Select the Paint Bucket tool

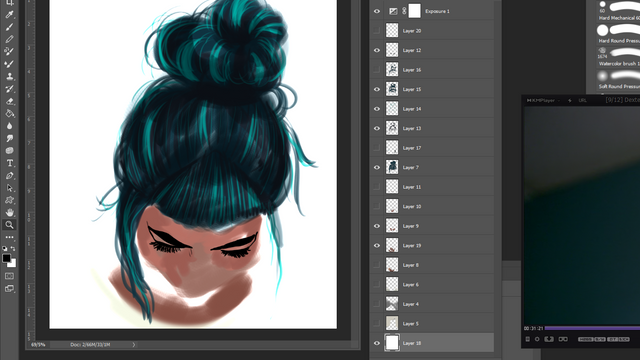click(9, 113)
